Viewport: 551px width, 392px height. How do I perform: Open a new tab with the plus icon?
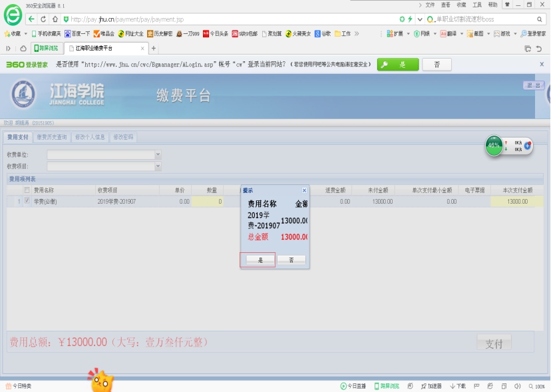[x=154, y=48]
